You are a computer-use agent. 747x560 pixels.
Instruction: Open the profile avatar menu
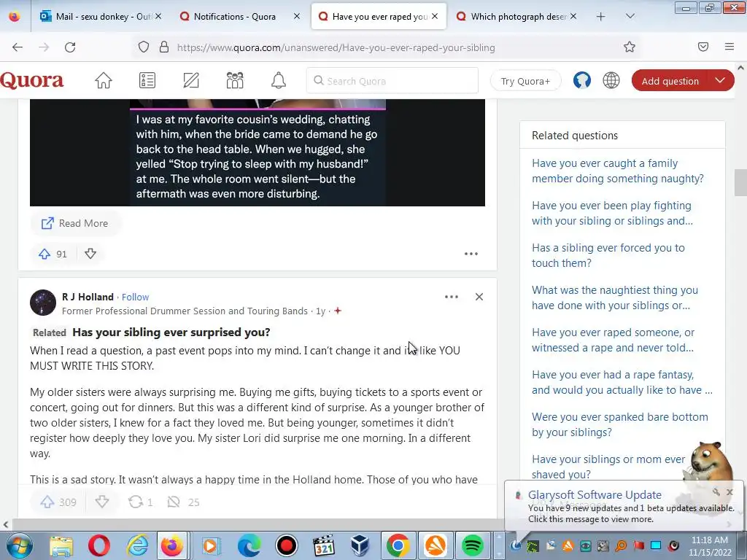click(581, 80)
